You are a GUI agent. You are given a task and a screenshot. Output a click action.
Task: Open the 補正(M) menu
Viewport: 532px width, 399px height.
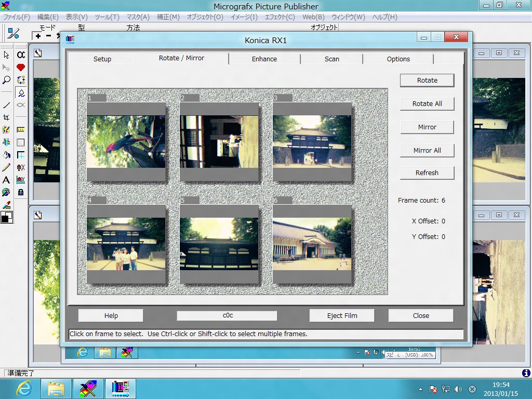coord(168,17)
